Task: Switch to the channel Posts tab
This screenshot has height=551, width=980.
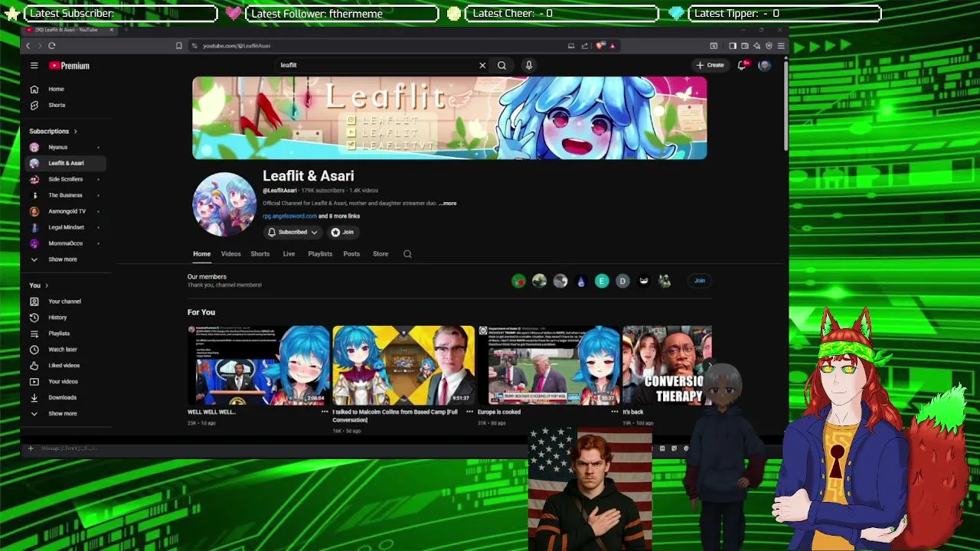Action: tap(351, 254)
